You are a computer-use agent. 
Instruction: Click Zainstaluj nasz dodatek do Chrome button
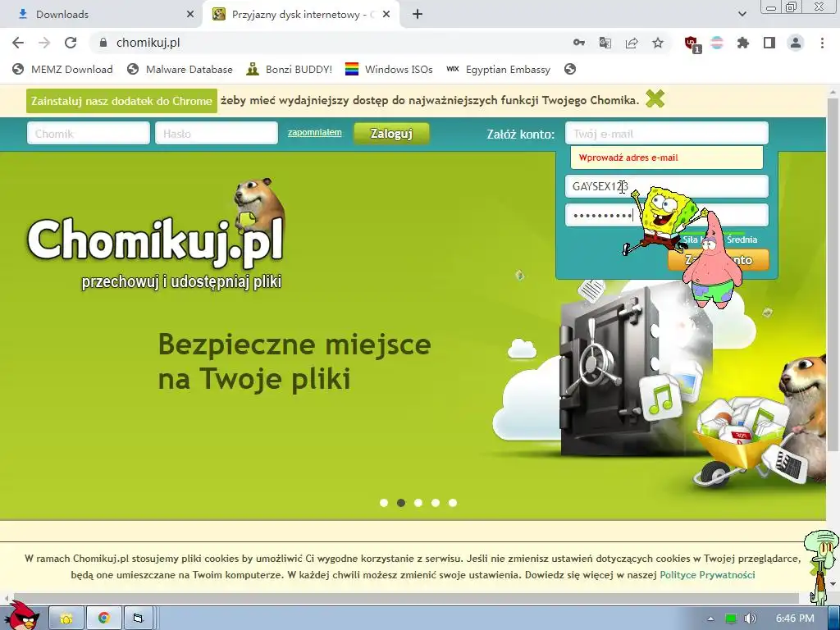point(121,101)
